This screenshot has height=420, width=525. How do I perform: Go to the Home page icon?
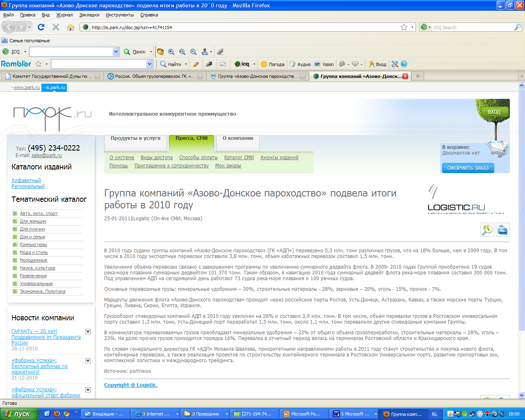point(71,27)
